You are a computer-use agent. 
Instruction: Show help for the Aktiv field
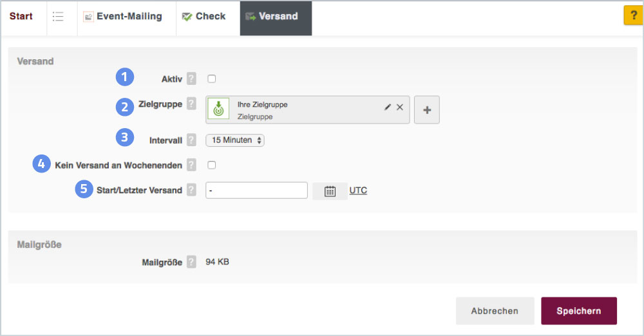click(191, 79)
